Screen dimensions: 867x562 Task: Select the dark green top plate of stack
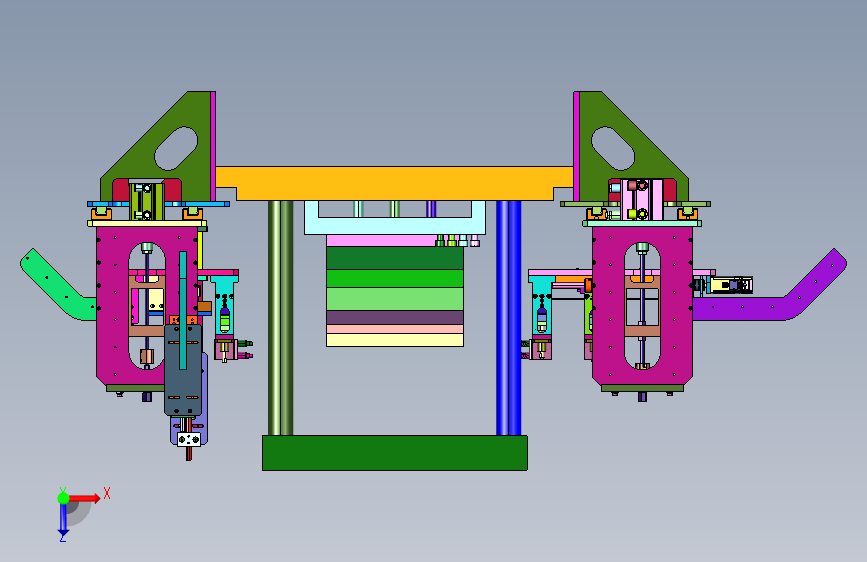pos(395,258)
